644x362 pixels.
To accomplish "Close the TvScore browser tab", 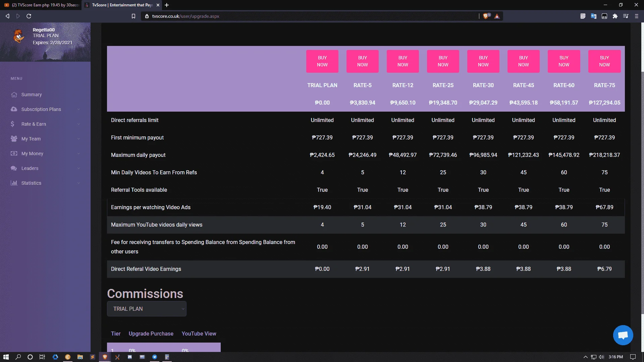I will [158, 5].
